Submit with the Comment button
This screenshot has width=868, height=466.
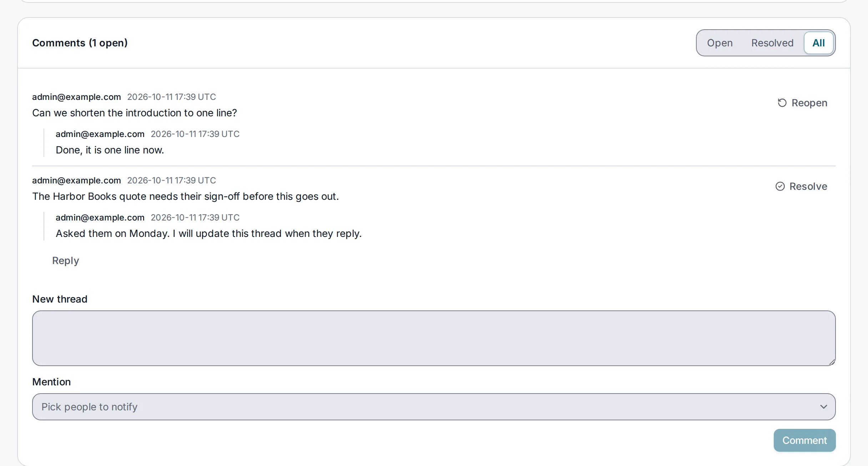804,440
